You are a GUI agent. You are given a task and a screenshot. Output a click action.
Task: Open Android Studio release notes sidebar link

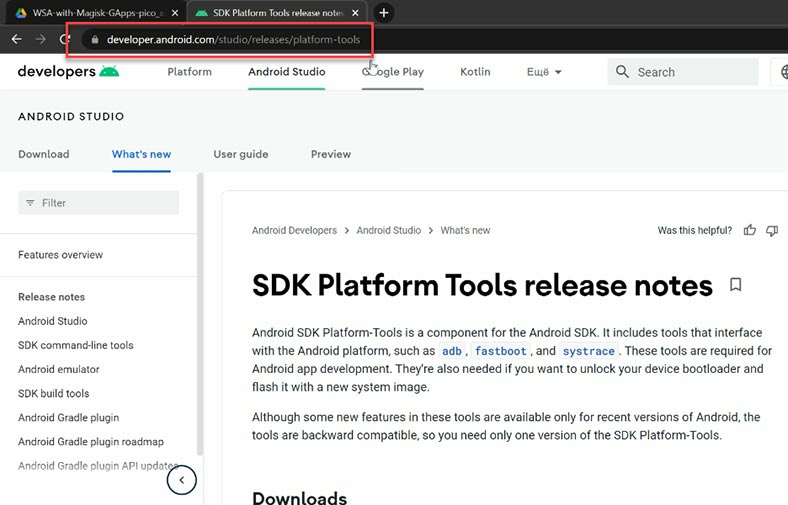pos(53,321)
